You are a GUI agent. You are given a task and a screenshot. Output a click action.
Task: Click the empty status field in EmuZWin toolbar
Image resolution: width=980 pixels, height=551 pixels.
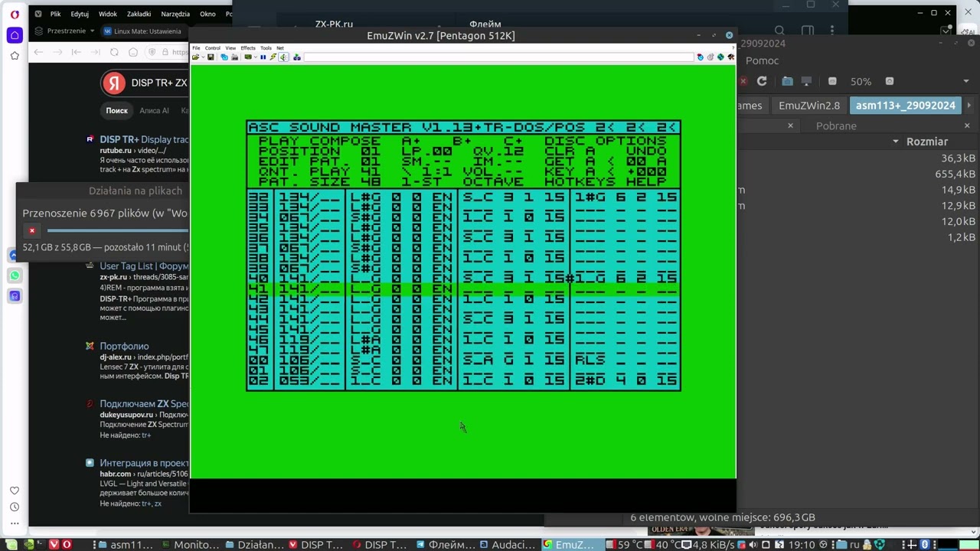(x=498, y=57)
